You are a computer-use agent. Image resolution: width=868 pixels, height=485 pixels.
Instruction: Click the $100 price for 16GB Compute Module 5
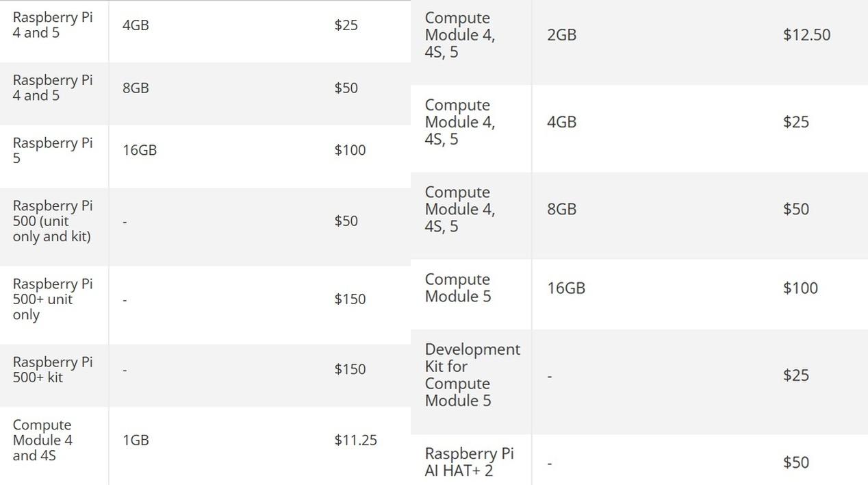point(800,288)
